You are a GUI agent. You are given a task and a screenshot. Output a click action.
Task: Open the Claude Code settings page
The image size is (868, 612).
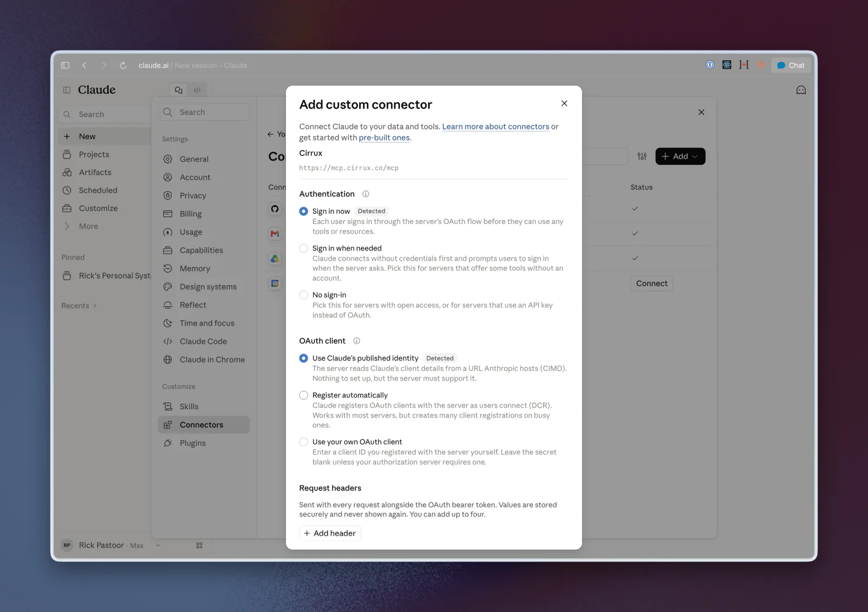click(x=204, y=342)
